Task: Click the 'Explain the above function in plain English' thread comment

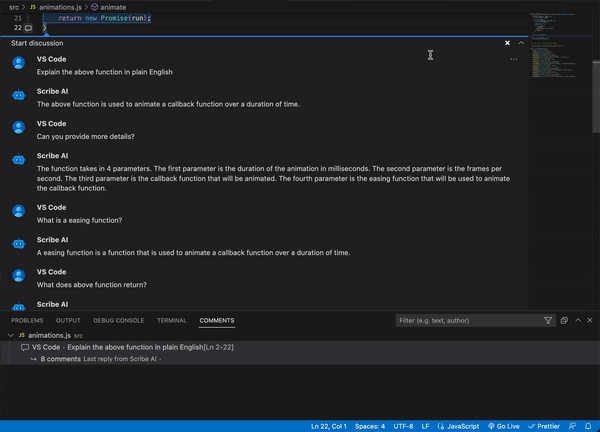Action: click(x=104, y=72)
